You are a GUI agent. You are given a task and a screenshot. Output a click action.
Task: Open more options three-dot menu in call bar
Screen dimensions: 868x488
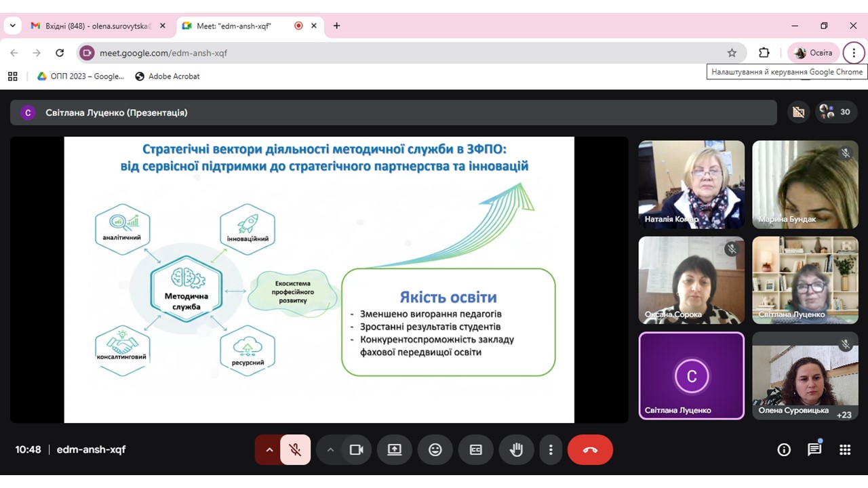coord(551,450)
